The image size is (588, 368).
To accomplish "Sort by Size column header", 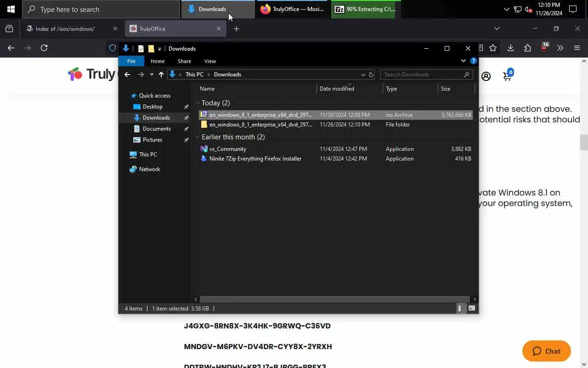I will pyautogui.click(x=456, y=89).
